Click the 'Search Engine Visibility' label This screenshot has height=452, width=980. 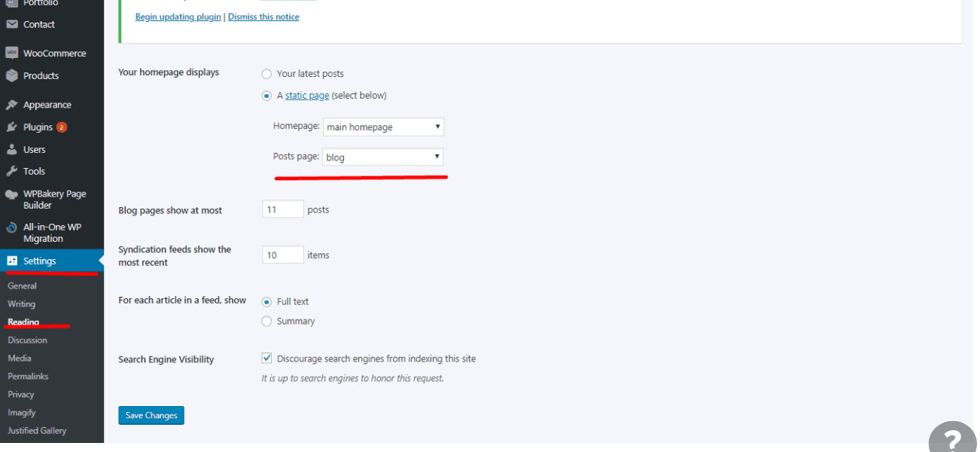[166, 359]
